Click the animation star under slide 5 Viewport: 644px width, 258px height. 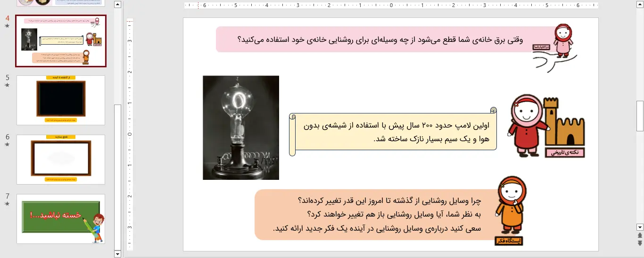point(7,85)
